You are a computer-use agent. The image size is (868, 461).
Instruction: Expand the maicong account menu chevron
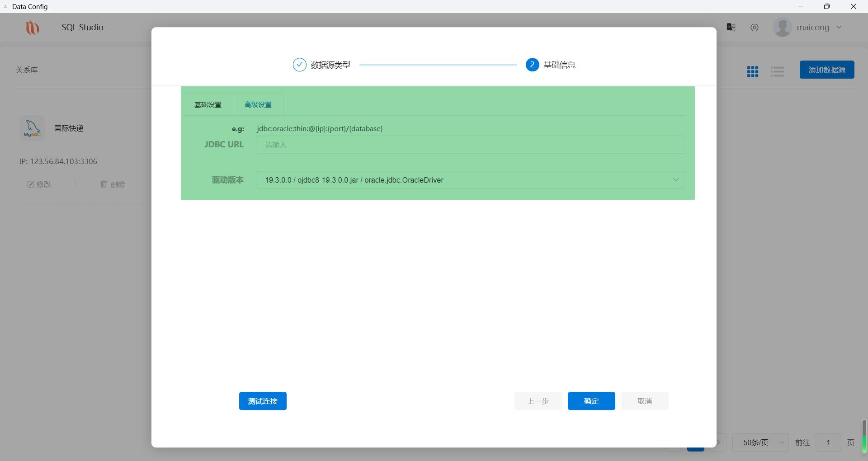[x=840, y=27]
